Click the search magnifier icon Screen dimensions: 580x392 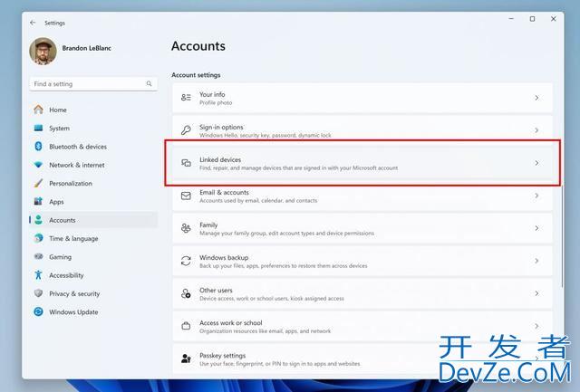pos(149,84)
